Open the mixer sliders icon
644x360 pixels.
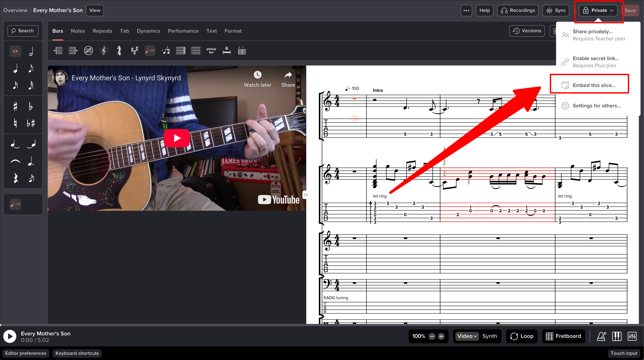pos(632,336)
